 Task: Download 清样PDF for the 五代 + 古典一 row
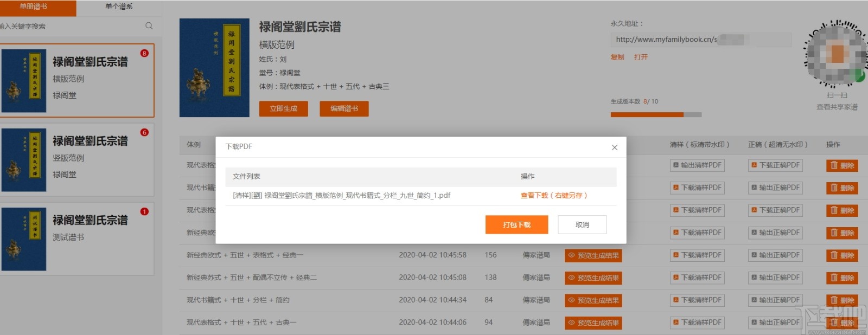[697, 323]
